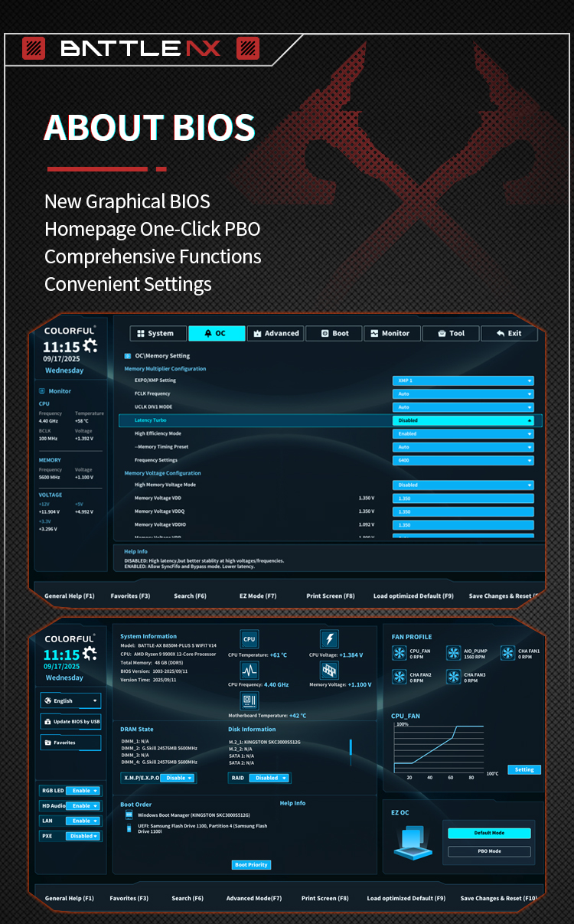Click the CPU Voltage lightning bolt icon
This screenshot has height=924, width=574.
(329, 639)
